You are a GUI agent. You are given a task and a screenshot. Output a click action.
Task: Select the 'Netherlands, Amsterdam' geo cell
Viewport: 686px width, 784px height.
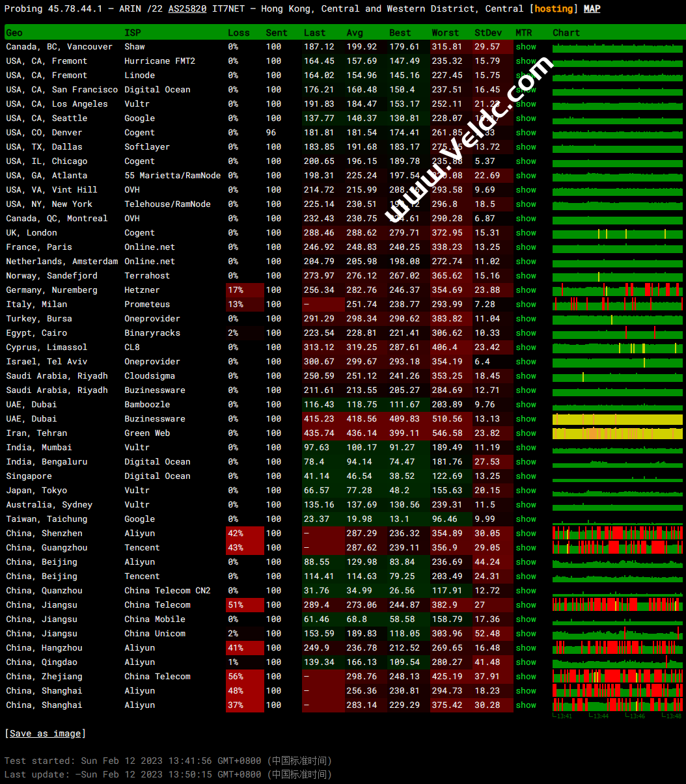tap(62, 262)
